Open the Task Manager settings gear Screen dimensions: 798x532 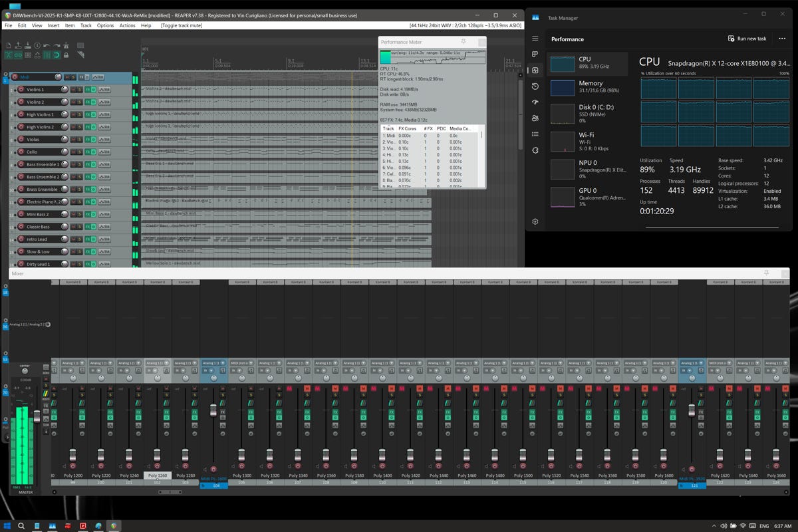[535, 221]
